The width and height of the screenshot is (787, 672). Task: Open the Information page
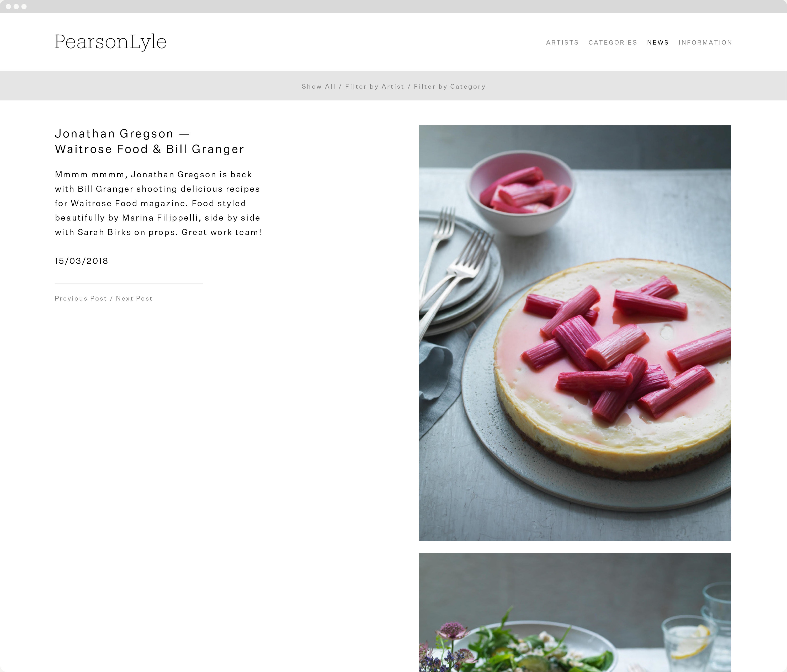[705, 42]
